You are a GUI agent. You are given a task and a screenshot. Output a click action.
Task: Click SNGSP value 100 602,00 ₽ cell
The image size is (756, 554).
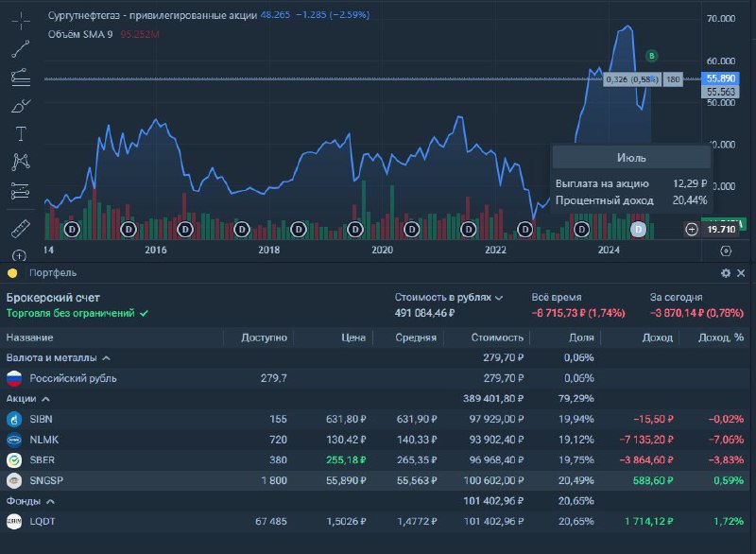point(493,480)
